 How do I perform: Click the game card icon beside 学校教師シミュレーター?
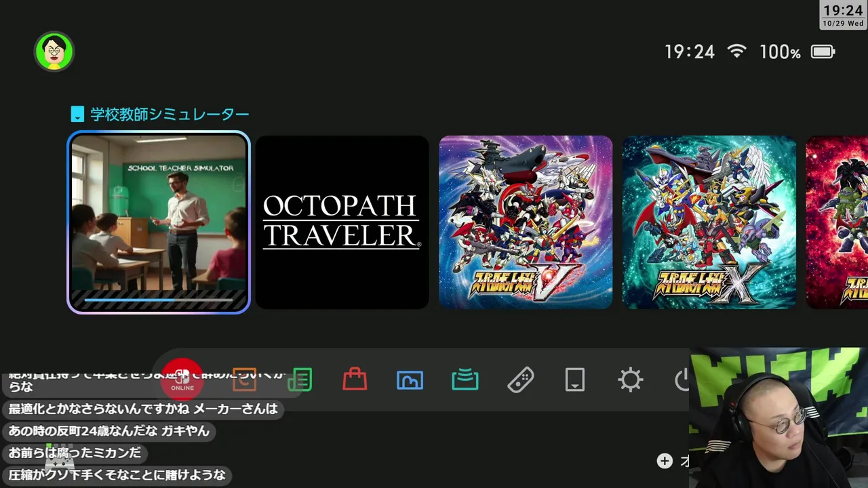(x=77, y=114)
